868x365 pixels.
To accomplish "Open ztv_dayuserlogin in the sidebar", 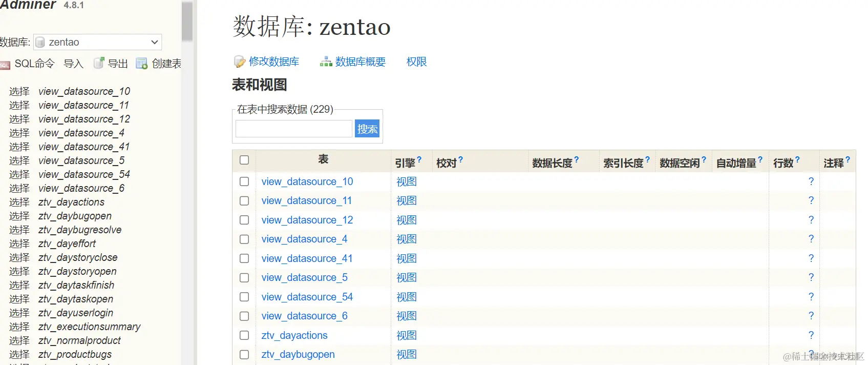I will point(76,313).
